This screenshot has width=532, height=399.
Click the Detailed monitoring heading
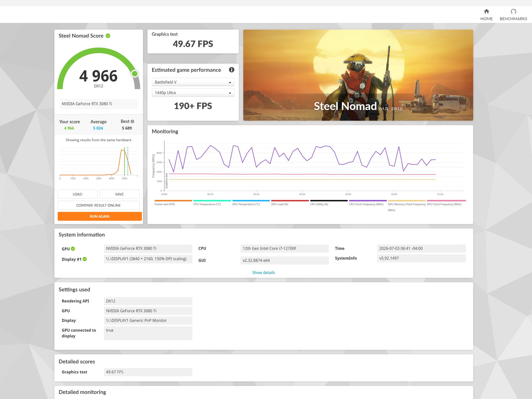(x=82, y=392)
